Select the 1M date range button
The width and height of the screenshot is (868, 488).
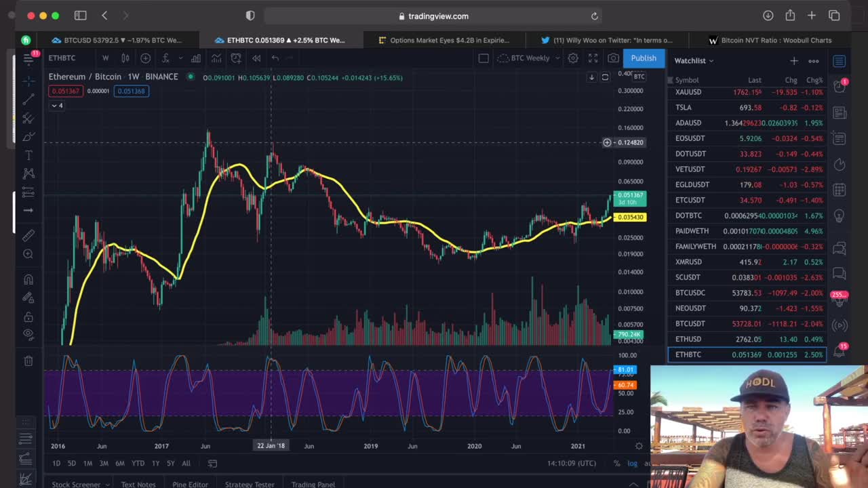(x=87, y=464)
